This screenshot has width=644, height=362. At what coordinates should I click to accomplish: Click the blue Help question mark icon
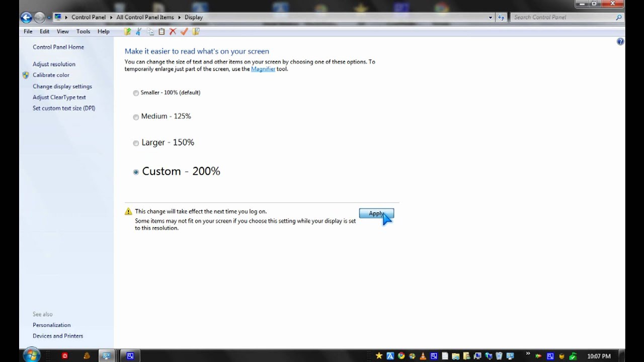pyautogui.click(x=620, y=42)
